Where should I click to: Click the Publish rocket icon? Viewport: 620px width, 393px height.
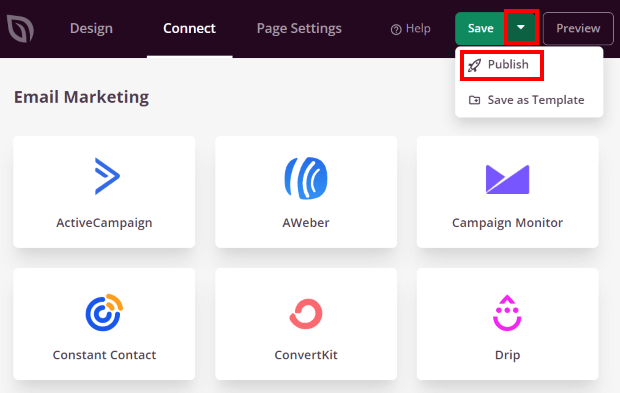click(474, 65)
